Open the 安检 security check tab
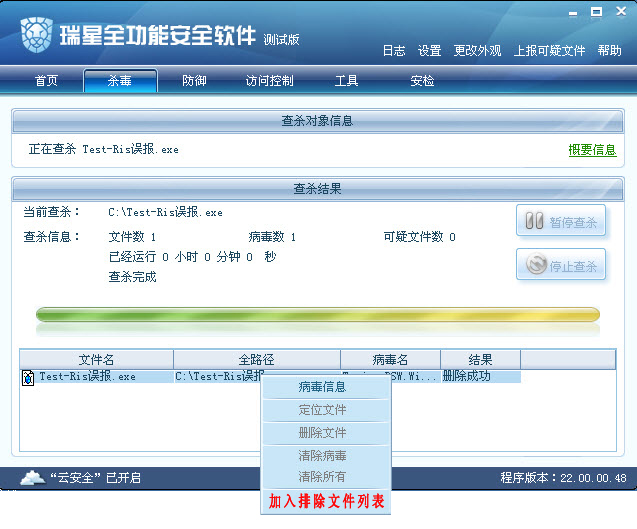The width and height of the screenshot is (637, 529). click(x=422, y=80)
